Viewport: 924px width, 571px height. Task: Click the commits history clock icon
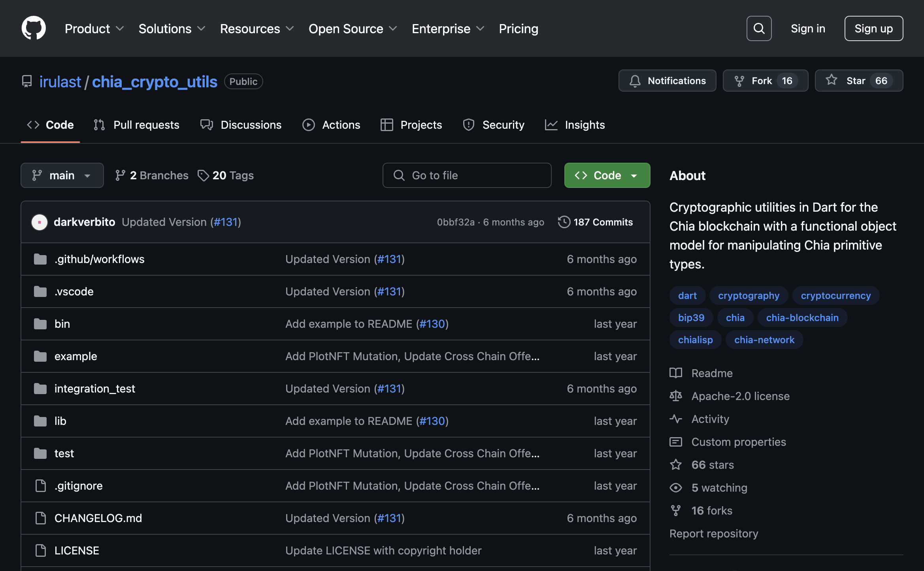564,222
